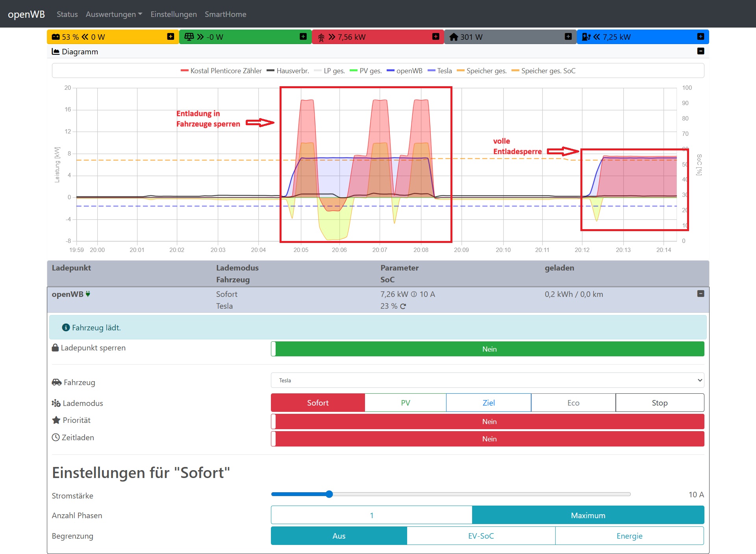756x554 pixels.
Task: Click the Stromstärke slider handle
Action: (330, 494)
